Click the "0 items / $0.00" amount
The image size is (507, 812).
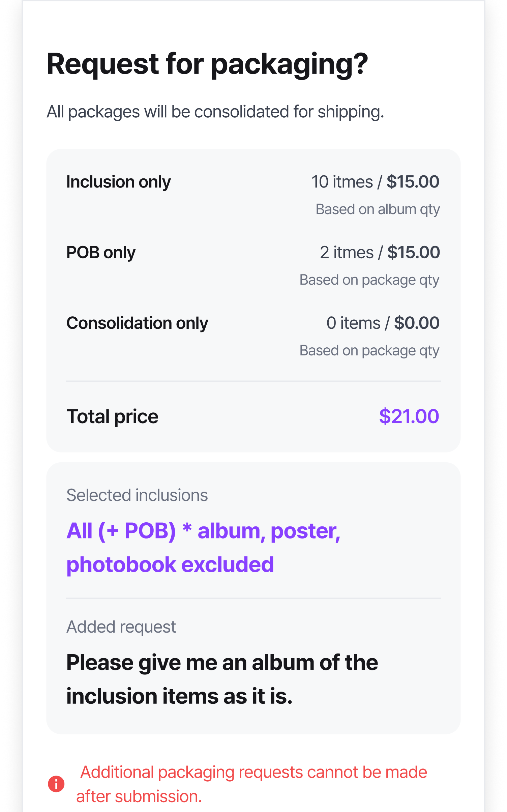383,323
